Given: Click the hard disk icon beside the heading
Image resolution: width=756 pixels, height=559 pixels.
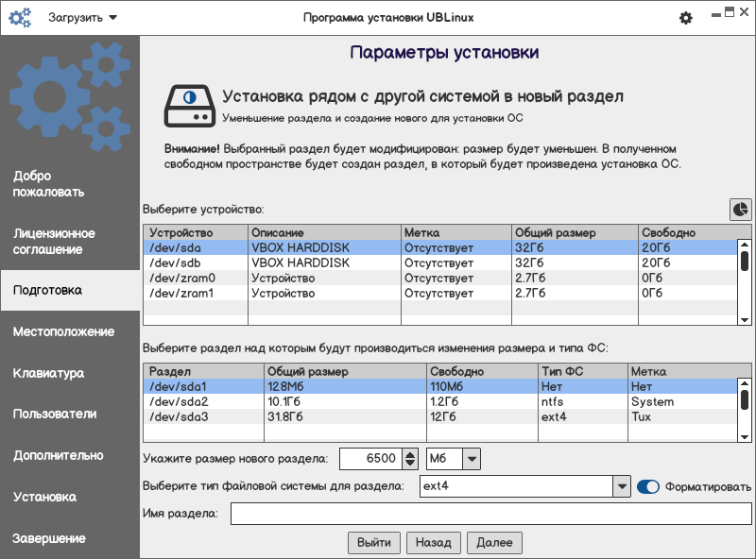Looking at the screenshot, I should pyautogui.click(x=189, y=106).
